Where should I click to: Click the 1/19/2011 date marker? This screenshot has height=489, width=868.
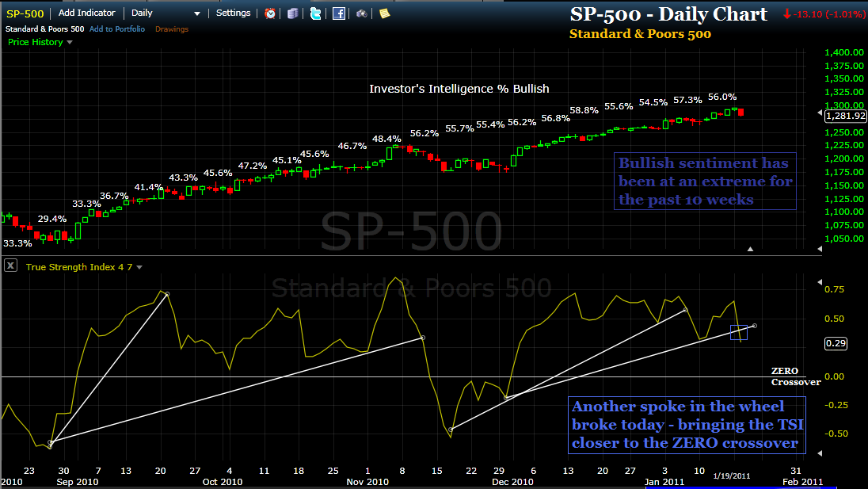pos(731,476)
